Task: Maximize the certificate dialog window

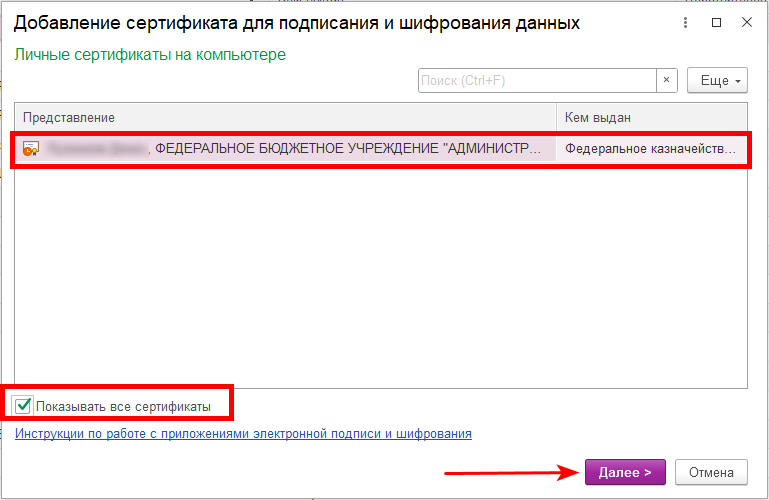Action: [714, 21]
